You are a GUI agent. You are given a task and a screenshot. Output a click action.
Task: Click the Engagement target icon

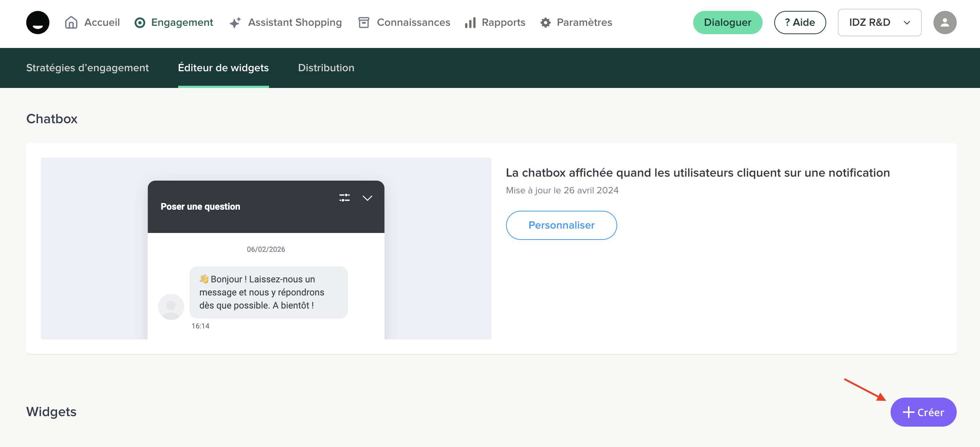140,23
